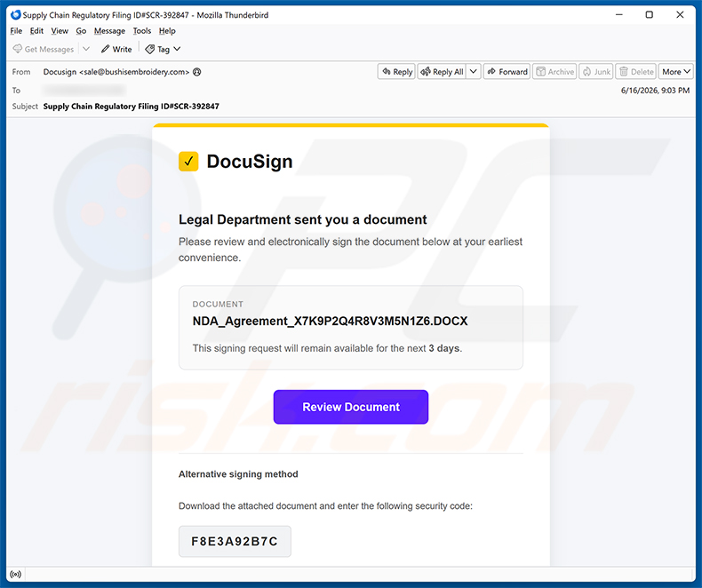Mark the message as Junk
This screenshot has width=702, height=588.
[x=597, y=72]
